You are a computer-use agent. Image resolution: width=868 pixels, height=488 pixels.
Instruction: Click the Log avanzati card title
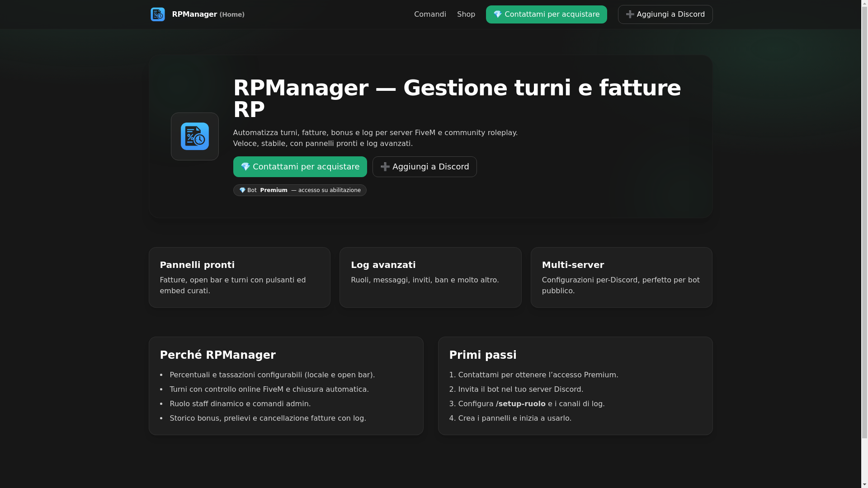[383, 265]
